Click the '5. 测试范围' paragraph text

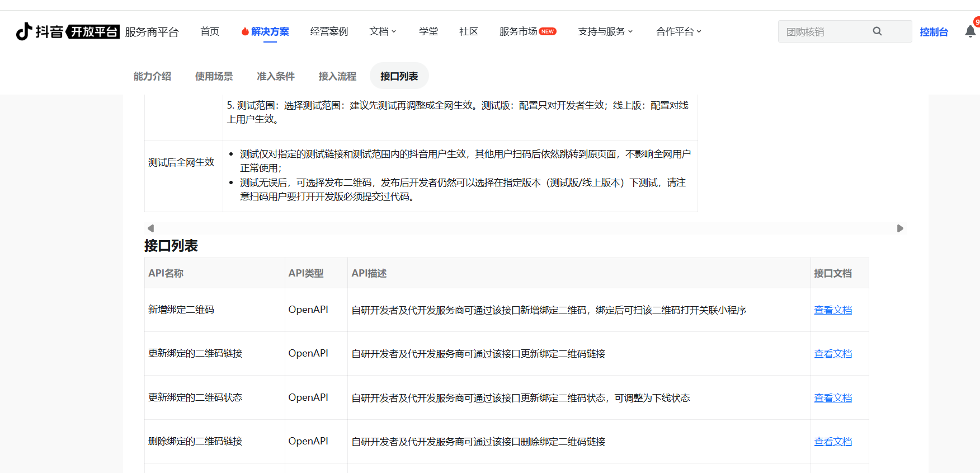click(x=458, y=112)
